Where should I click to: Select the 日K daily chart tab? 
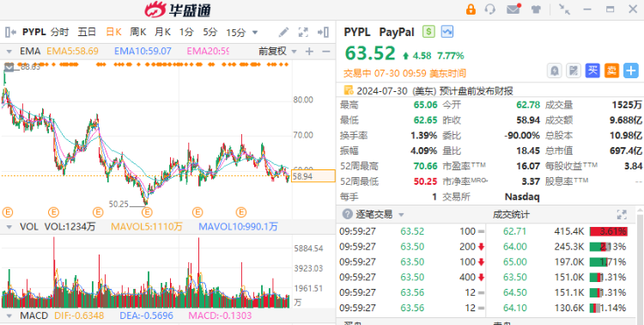coord(113,32)
